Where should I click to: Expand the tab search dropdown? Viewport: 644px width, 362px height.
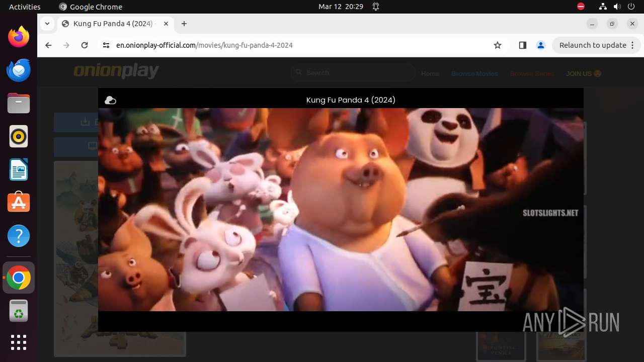click(47, 24)
